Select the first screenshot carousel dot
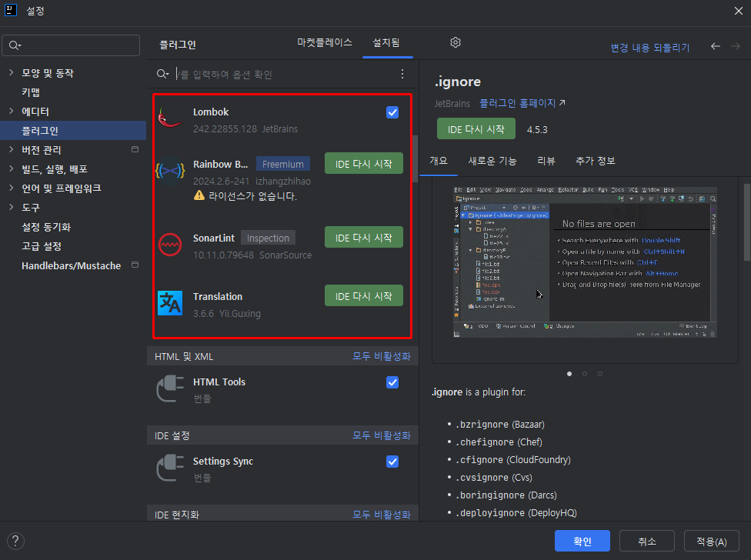This screenshot has height=560, width=751. click(569, 374)
